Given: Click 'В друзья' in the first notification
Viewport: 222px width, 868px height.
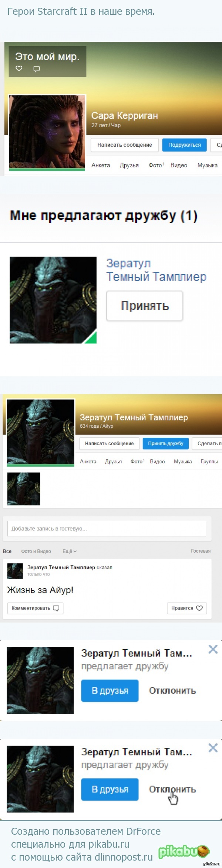Looking at the screenshot, I should point(110,691).
